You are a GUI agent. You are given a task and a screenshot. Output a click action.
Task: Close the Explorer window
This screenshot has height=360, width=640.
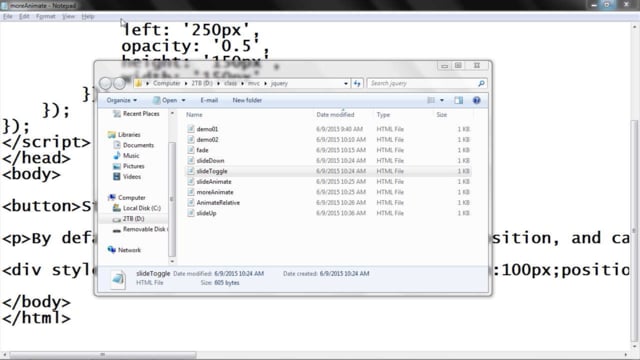click(477, 66)
